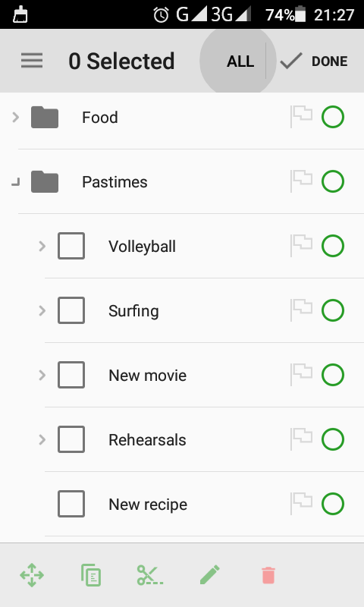Finish selection with DONE button
Screen dimensions: 364x607
(x=314, y=61)
